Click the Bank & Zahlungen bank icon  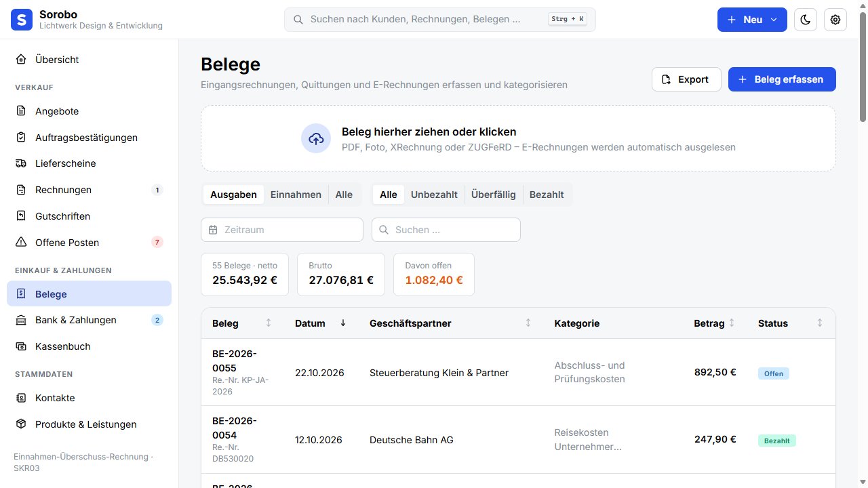pos(22,320)
